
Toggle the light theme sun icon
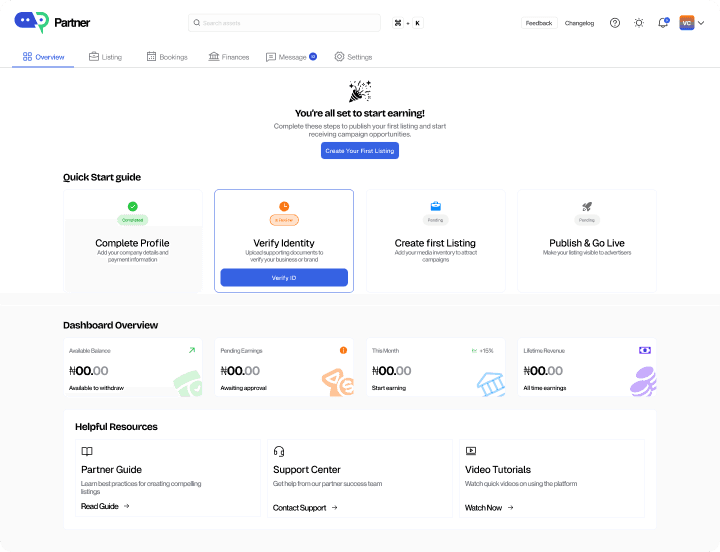click(639, 23)
